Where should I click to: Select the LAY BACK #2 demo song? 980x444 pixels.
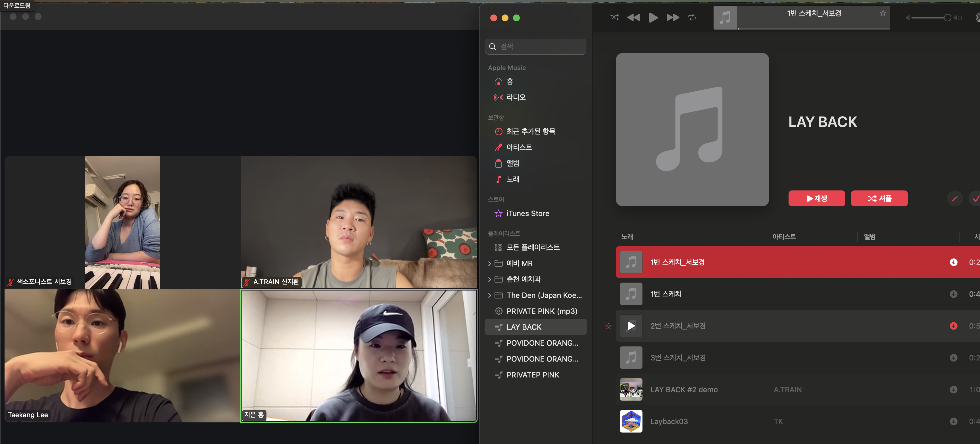[798, 389]
